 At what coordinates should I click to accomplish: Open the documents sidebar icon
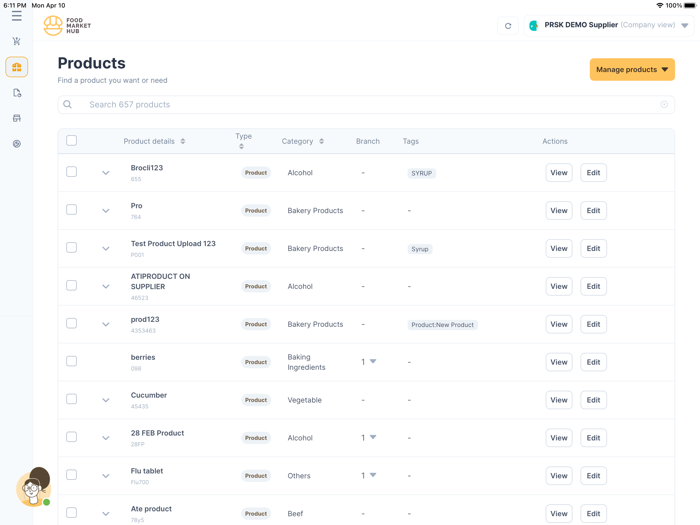point(17,93)
